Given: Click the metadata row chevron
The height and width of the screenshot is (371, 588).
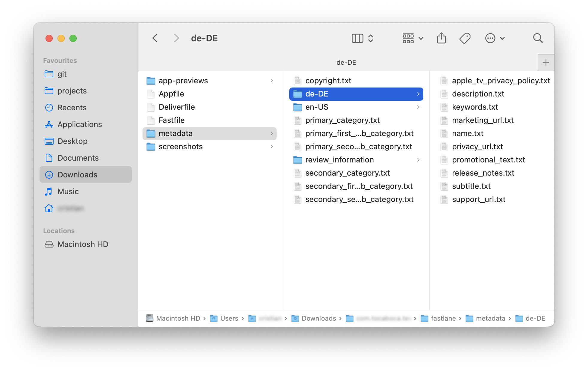Looking at the screenshot, I should pyautogui.click(x=272, y=133).
